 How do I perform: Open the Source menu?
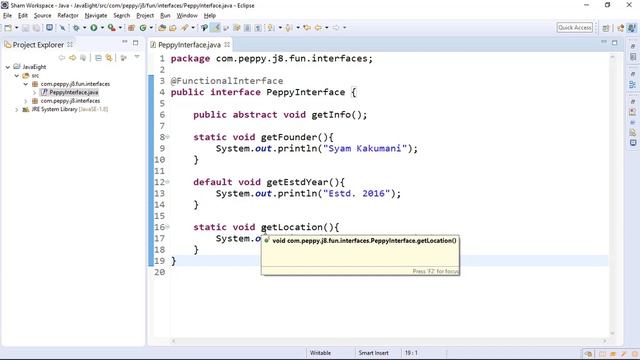(42, 16)
